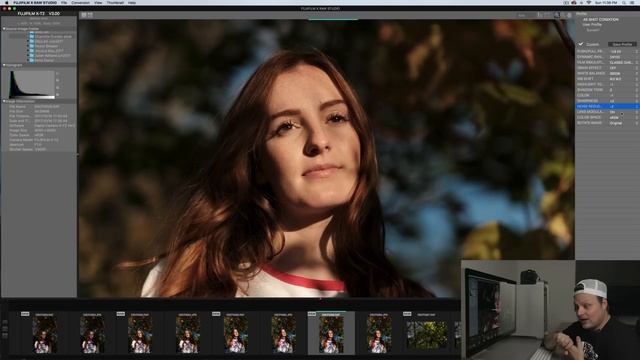This screenshot has width=640, height=360.
Task: Select the second portrait thumbnail in filmstrip
Action: pos(93,336)
